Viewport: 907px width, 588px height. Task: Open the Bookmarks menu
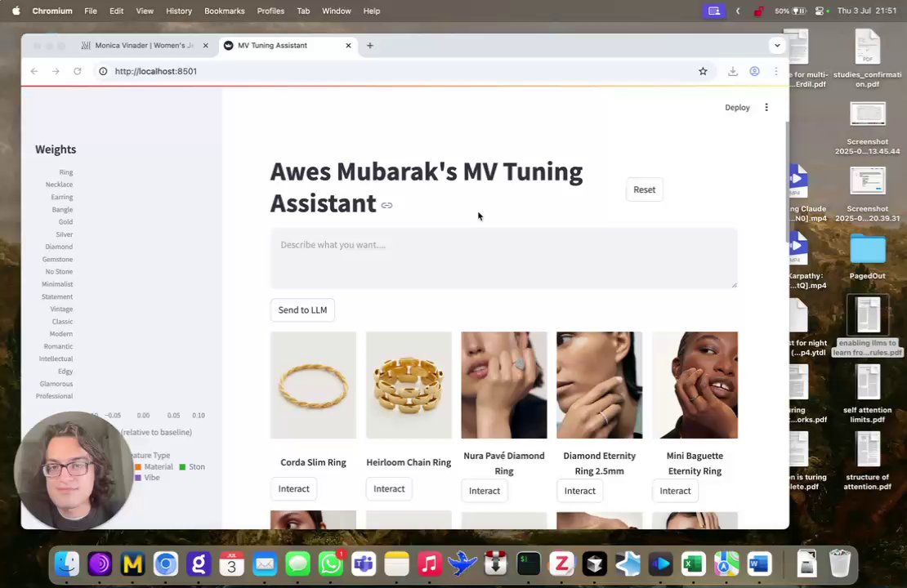pyautogui.click(x=225, y=11)
